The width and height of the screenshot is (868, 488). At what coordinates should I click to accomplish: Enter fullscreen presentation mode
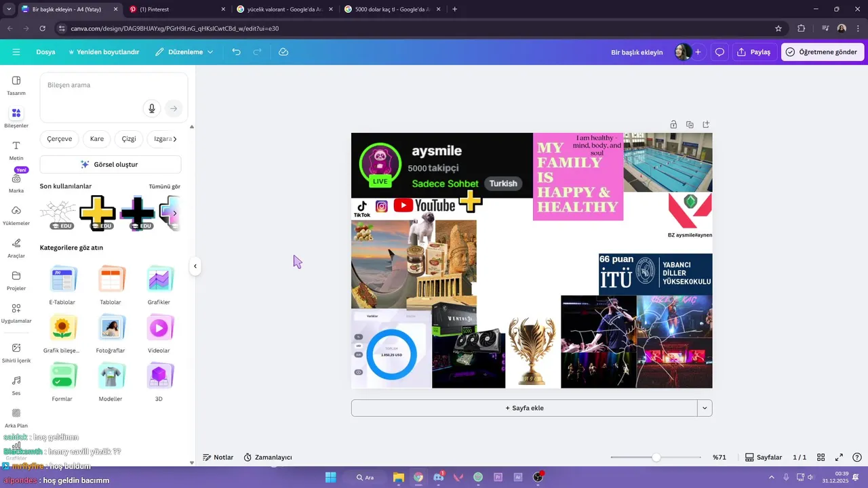tap(839, 457)
